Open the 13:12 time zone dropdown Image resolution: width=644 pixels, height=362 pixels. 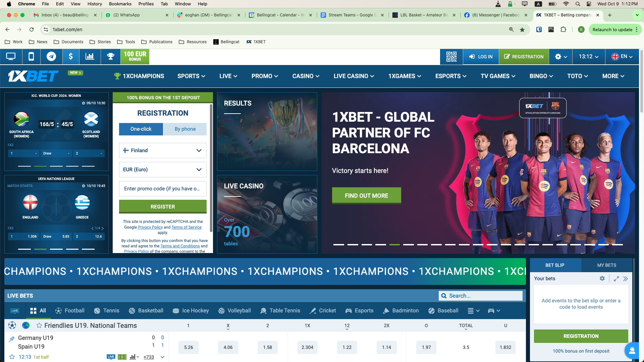point(589,57)
